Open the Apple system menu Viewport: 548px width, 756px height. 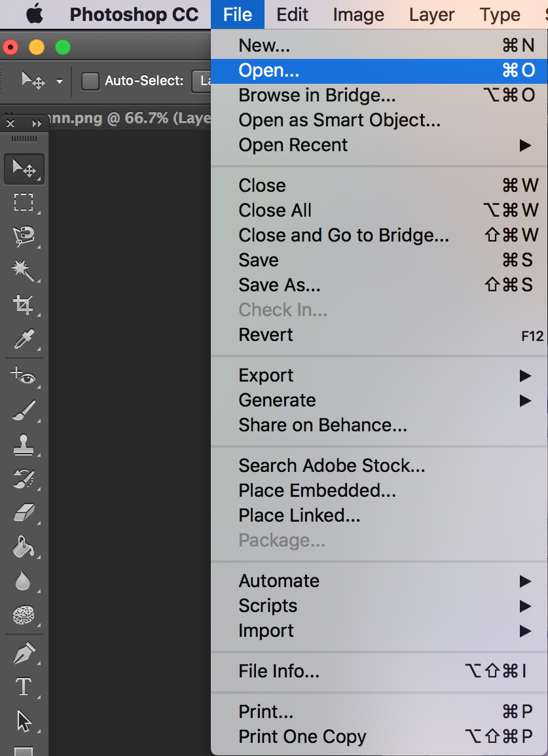click(x=34, y=14)
